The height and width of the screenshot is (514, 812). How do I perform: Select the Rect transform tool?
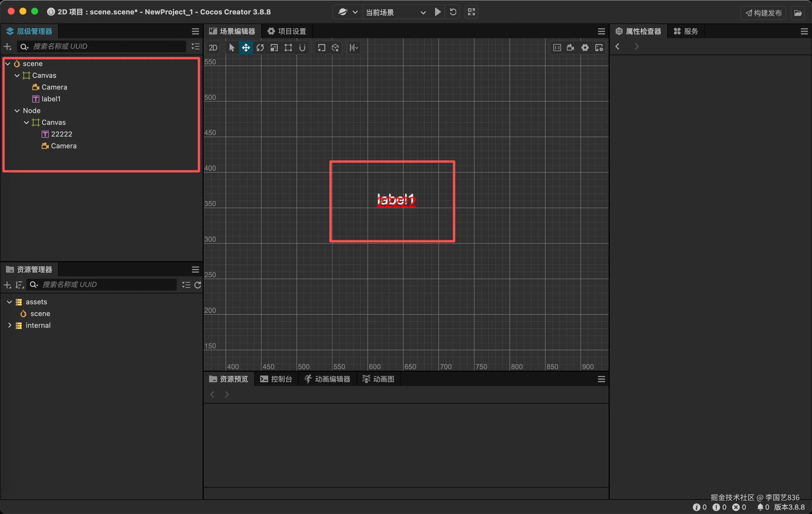coord(288,48)
